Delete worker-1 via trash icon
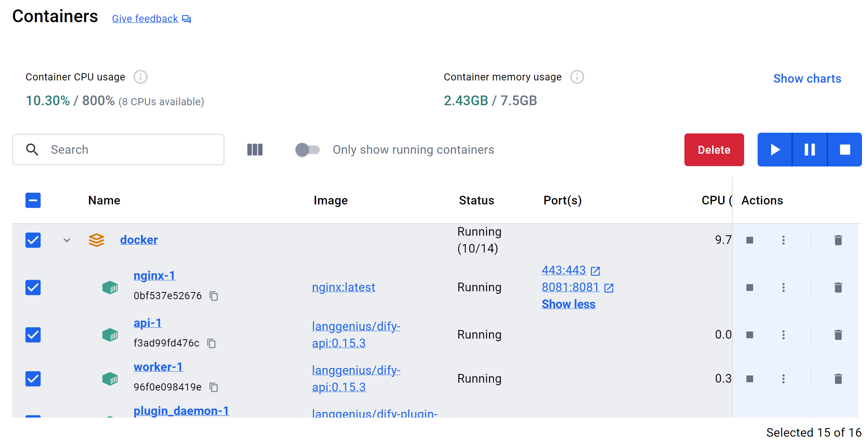 coord(838,379)
